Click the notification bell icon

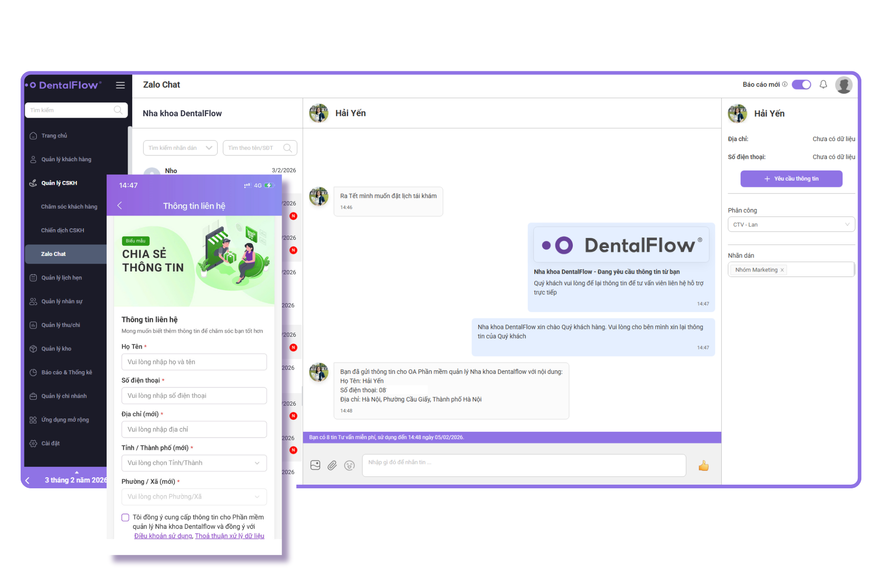(823, 85)
